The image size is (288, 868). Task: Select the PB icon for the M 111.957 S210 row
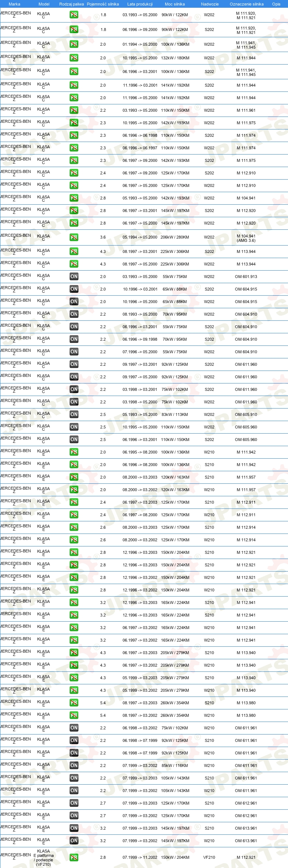pos(74,477)
